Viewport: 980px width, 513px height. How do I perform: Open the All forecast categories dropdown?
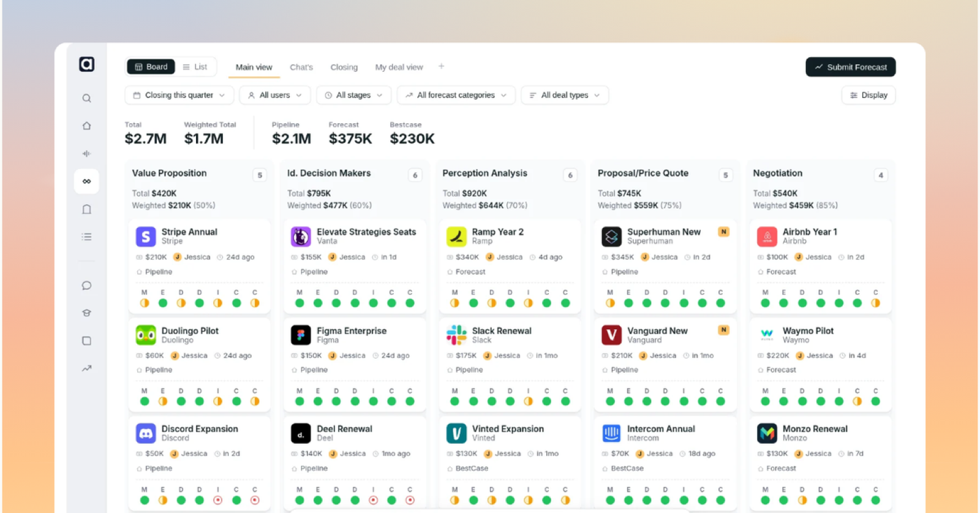[x=456, y=95]
